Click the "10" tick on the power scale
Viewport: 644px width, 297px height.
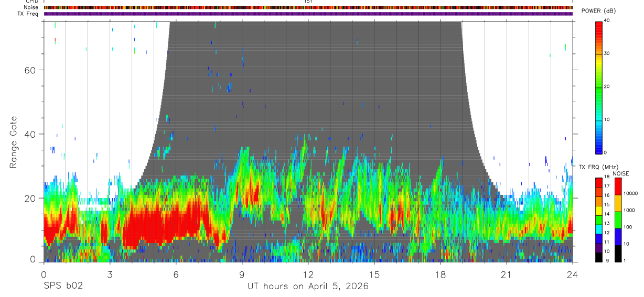[x=607, y=120]
